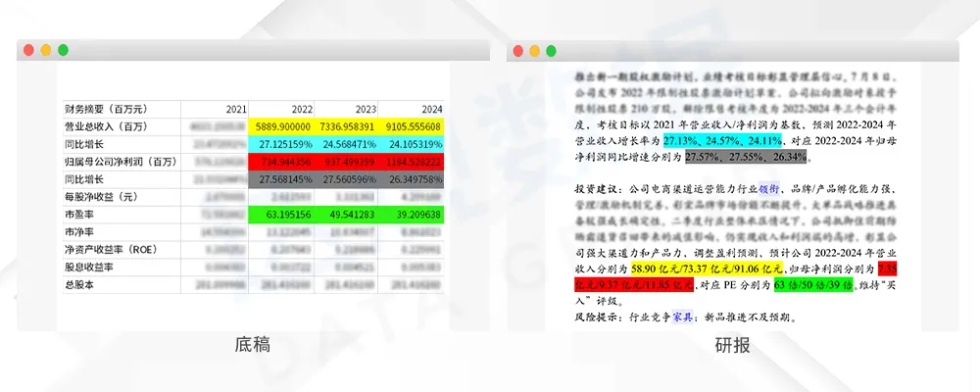980x392 pixels.
Task: Click the 底稿 caption below left window
Action: coord(253,345)
